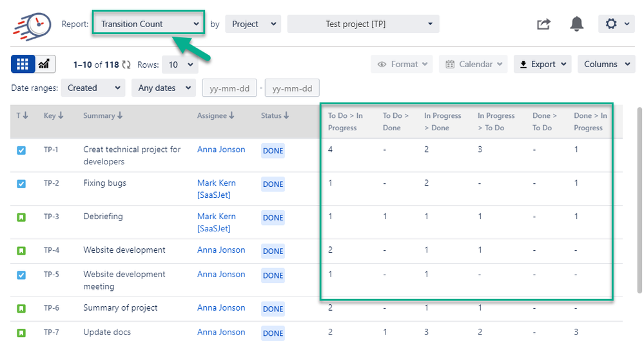Click story type icon for TP-3
This screenshot has height=341, width=644.
click(21, 217)
